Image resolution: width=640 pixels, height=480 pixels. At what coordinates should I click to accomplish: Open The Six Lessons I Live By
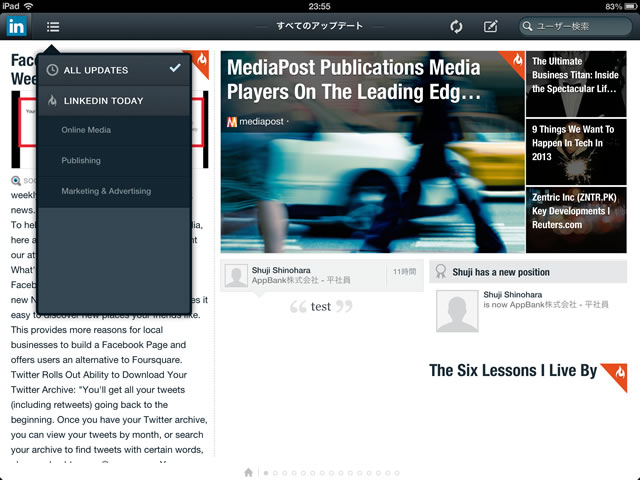click(x=513, y=371)
